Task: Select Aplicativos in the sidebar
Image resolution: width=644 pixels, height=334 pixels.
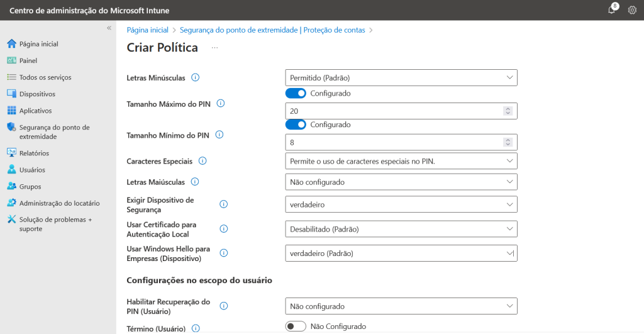Action: [x=35, y=111]
